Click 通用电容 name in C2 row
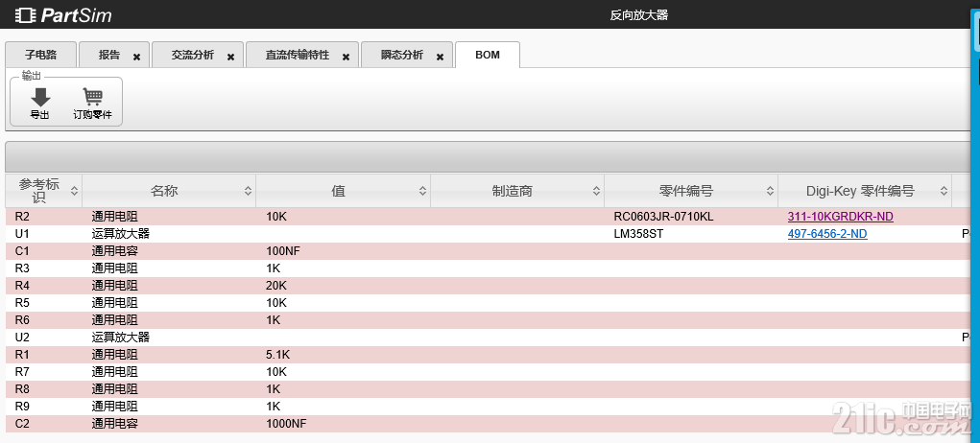 (114, 424)
